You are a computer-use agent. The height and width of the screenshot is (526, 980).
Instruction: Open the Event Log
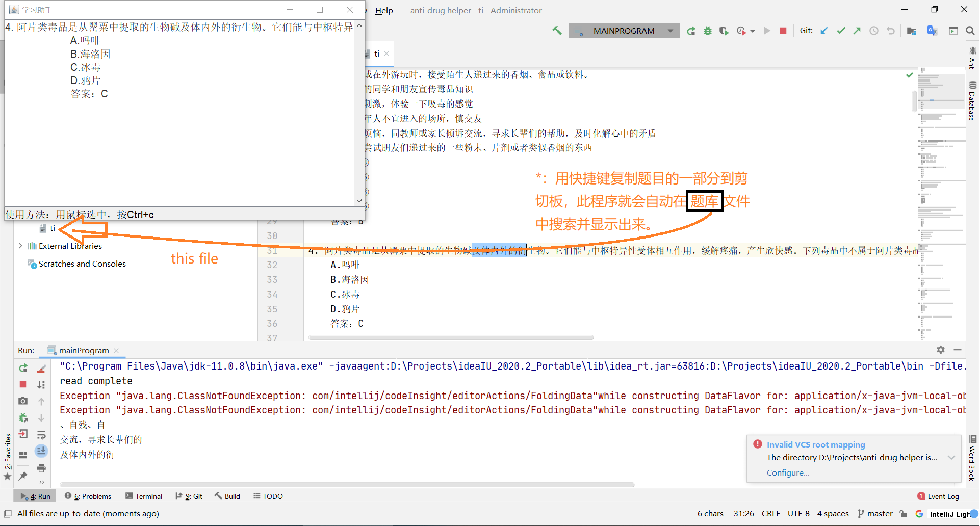[938, 496]
